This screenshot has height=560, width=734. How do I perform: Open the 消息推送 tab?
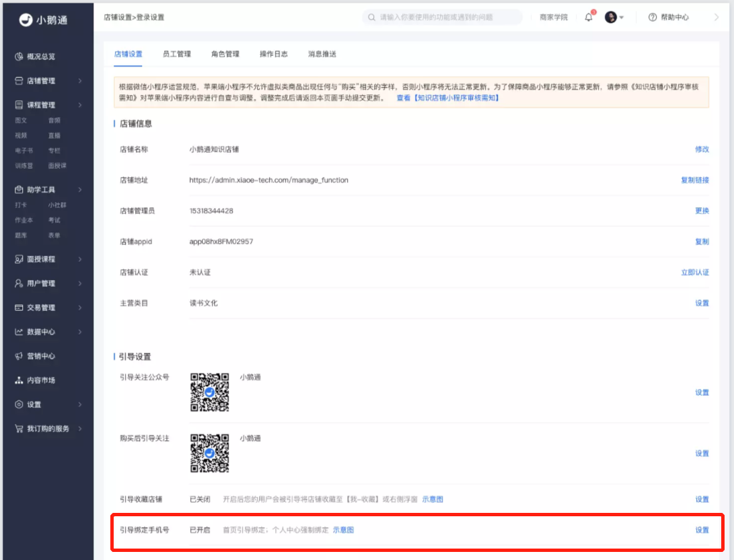click(x=322, y=54)
